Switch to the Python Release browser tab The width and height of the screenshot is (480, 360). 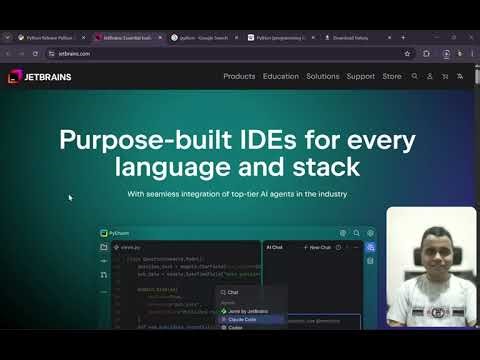pyautogui.click(x=49, y=38)
